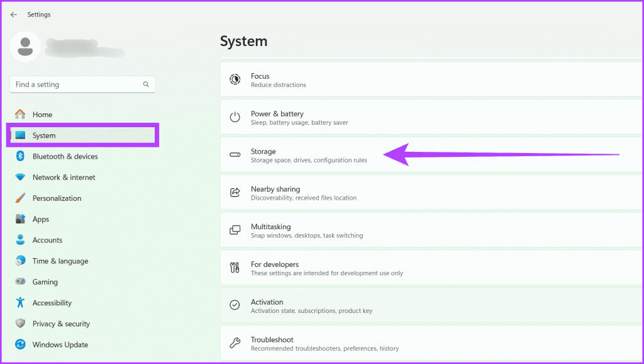Go to Network & internet

(x=82, y=177)
